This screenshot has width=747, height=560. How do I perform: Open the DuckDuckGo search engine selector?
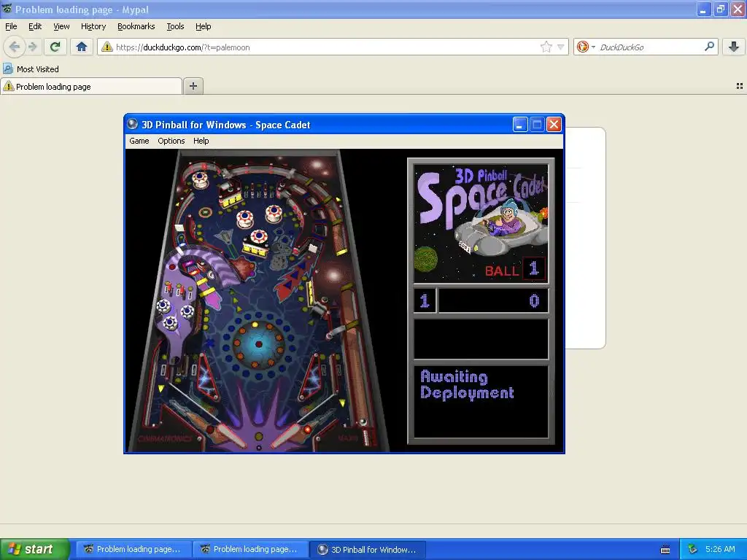pyautogui.click(x=586, y=47)
